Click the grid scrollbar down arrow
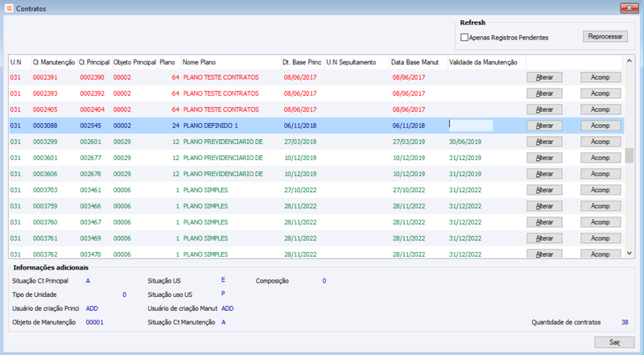 pos(629,254)
